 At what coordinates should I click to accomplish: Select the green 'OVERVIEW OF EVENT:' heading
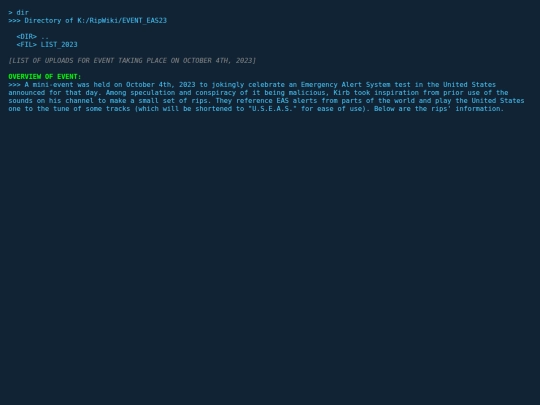[45, 76]
